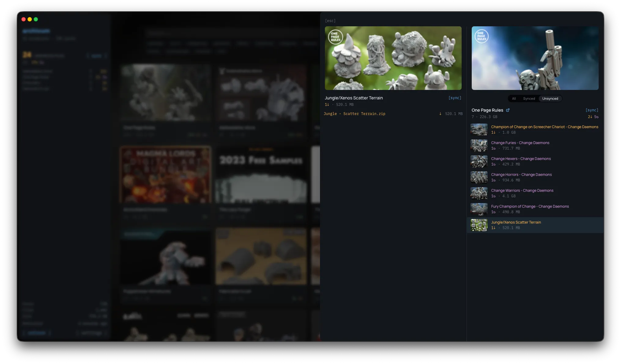Viewport: 621px width, 364px height.
Task: Click the download indicator under Jungle/Xenos Scatter Terrain title
Action: (327, 104)
